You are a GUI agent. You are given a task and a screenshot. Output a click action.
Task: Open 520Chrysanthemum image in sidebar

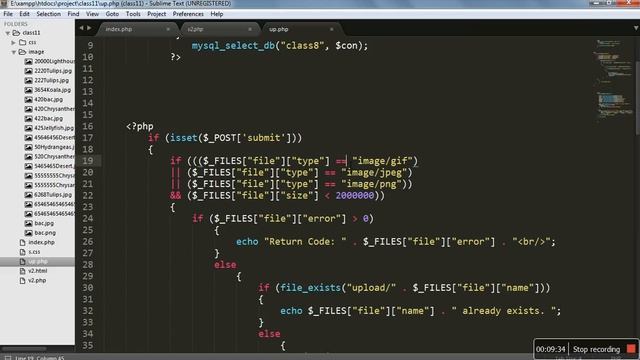(x=54, y=157)
